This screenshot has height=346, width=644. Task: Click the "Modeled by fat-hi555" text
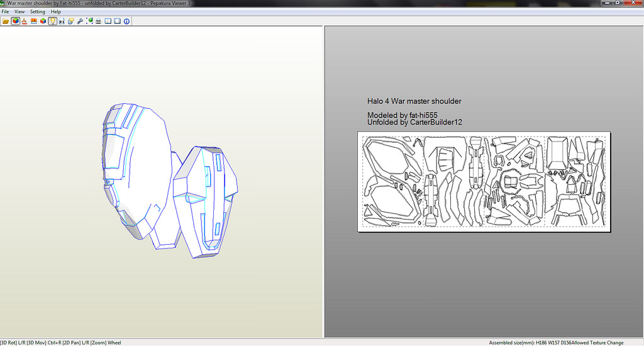(x=402, y=115)
